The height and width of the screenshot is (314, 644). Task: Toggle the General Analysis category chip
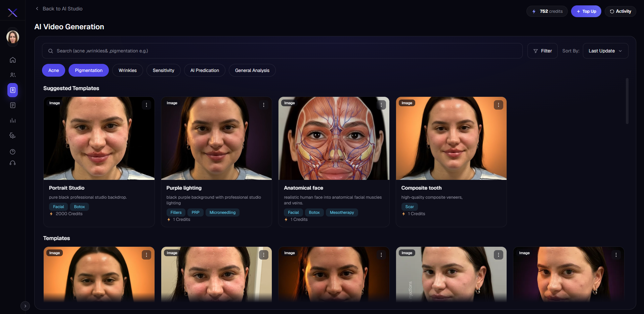pos(252,70)
